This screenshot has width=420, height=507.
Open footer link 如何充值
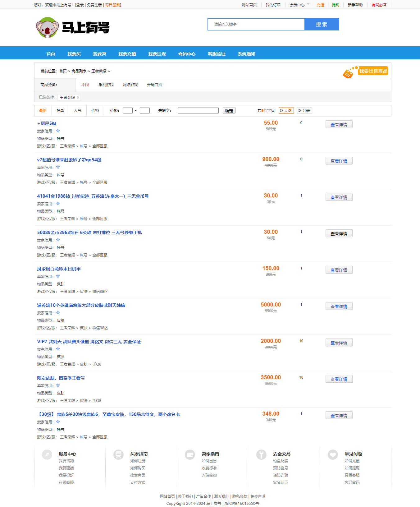tap(352, 461)
